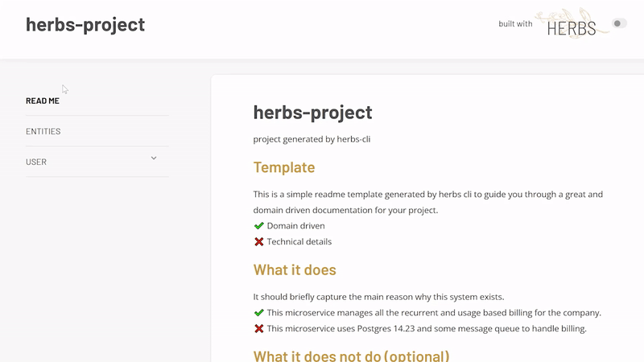
Task: Click the HERBS logo in header
Action: [x=572, y=23]
